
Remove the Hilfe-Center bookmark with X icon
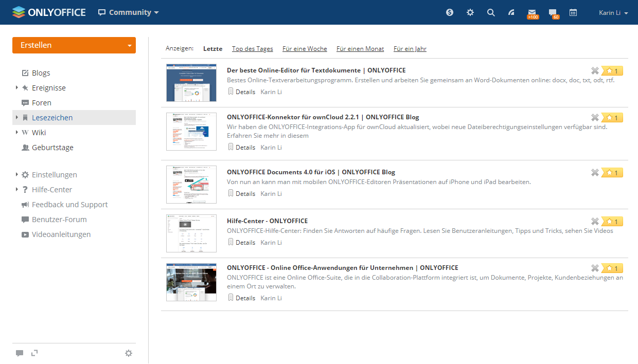point(595,222)
